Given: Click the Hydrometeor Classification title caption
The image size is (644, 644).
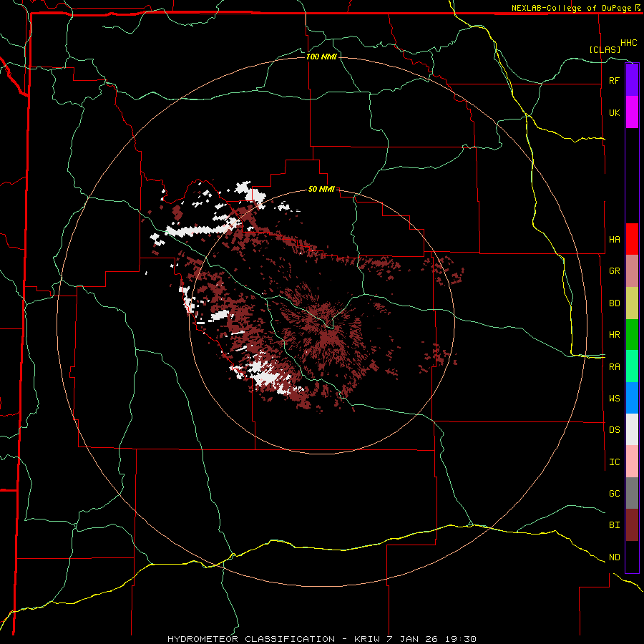Looking at the screenshot, I should 322,639.
